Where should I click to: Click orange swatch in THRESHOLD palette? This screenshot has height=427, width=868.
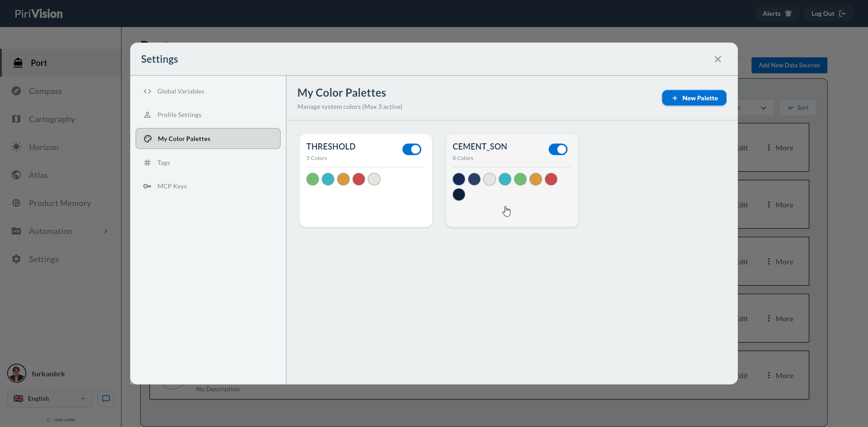[x=344, y=179]
